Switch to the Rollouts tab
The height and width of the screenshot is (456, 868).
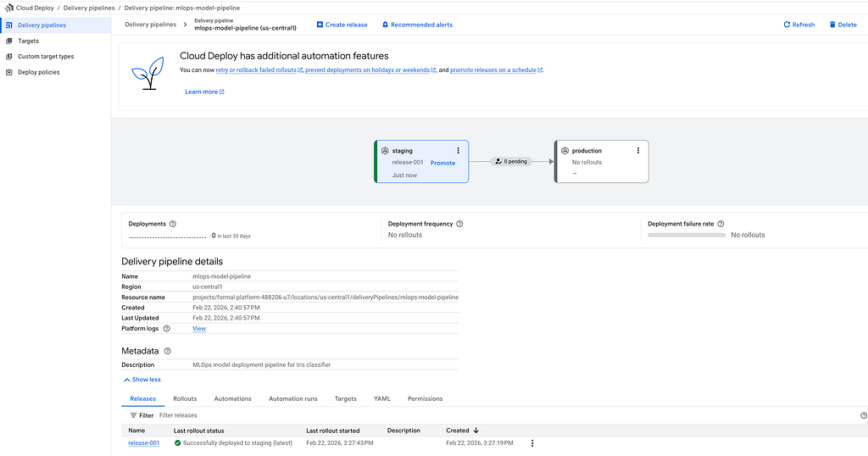coord(185,398)
